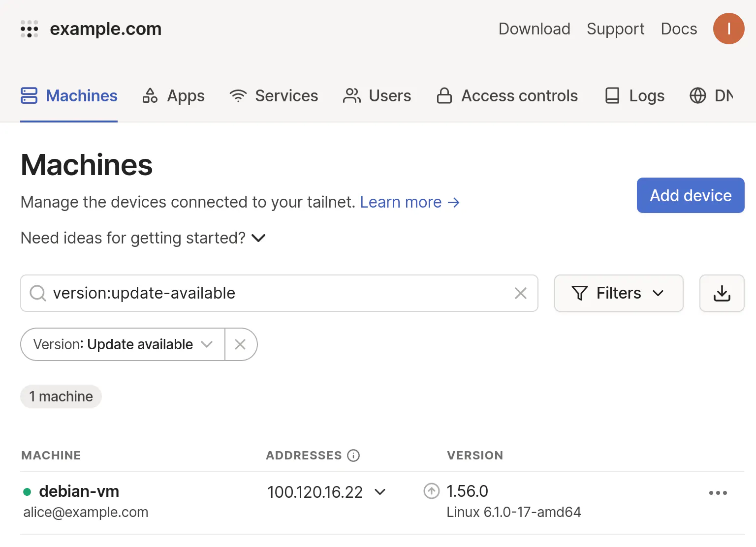This screenshot has height=547, width=756.
Task: Click the addresses info icon
Action: click(353, 456)
